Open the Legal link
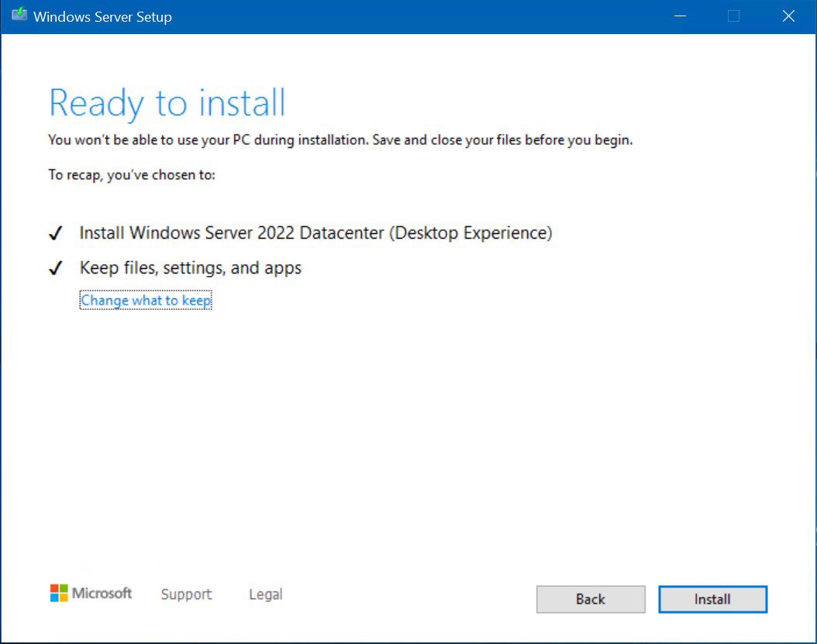The height and width of the screenshot is (644, 817). (x=266, y=594)
